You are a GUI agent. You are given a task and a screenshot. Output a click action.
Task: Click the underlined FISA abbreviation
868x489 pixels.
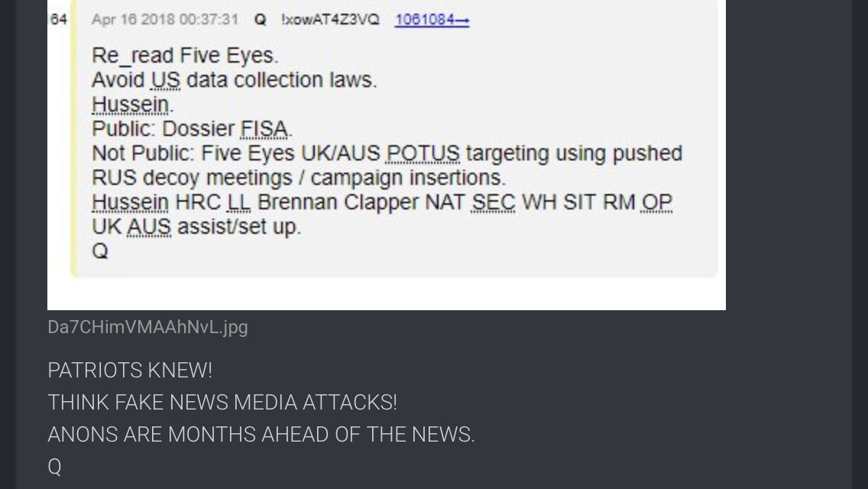pos(264,129)
